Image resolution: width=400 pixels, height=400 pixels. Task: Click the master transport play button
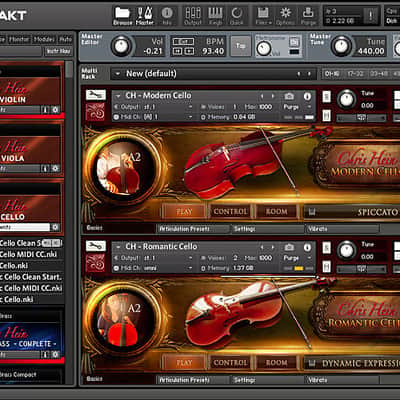[x=189, y=51]
